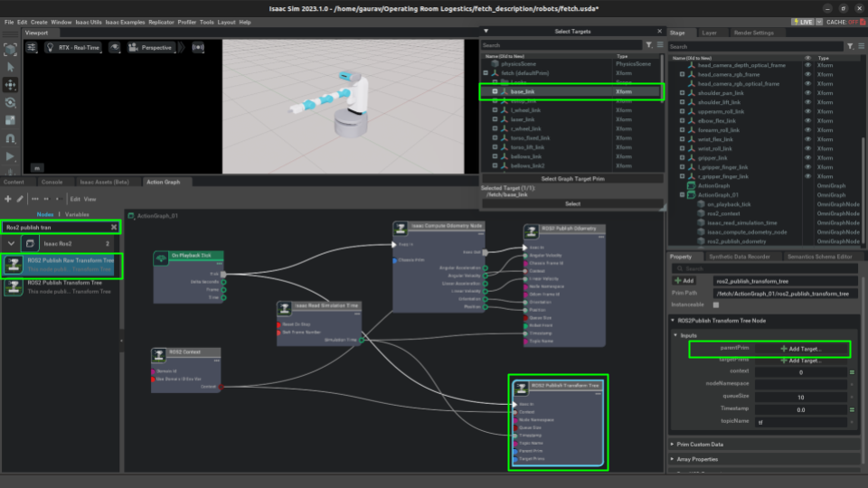Switch to Isaac Assets (Beta) tab
This screenshot has width=868, height=488.
pos(104,182)
